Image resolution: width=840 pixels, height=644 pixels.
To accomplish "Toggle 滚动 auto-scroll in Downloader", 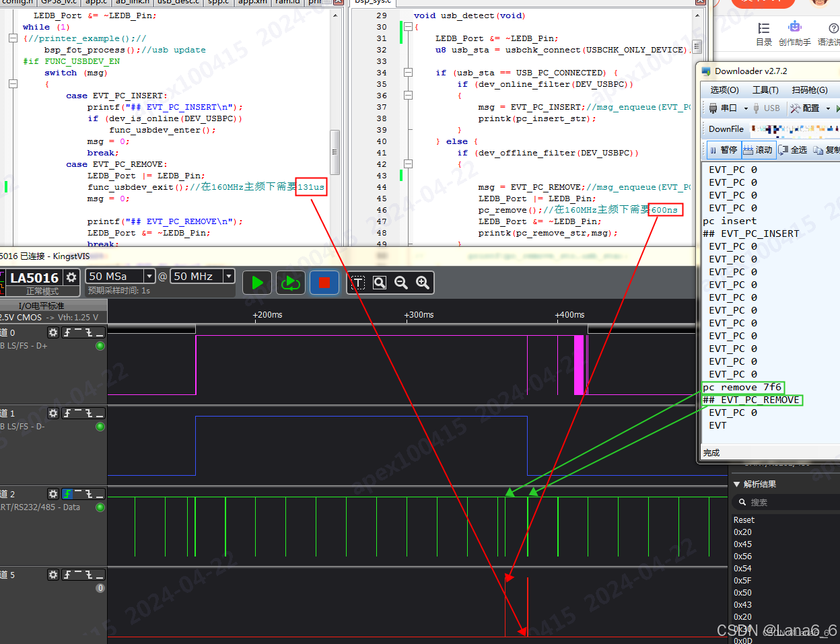I will tap(758, 150).
